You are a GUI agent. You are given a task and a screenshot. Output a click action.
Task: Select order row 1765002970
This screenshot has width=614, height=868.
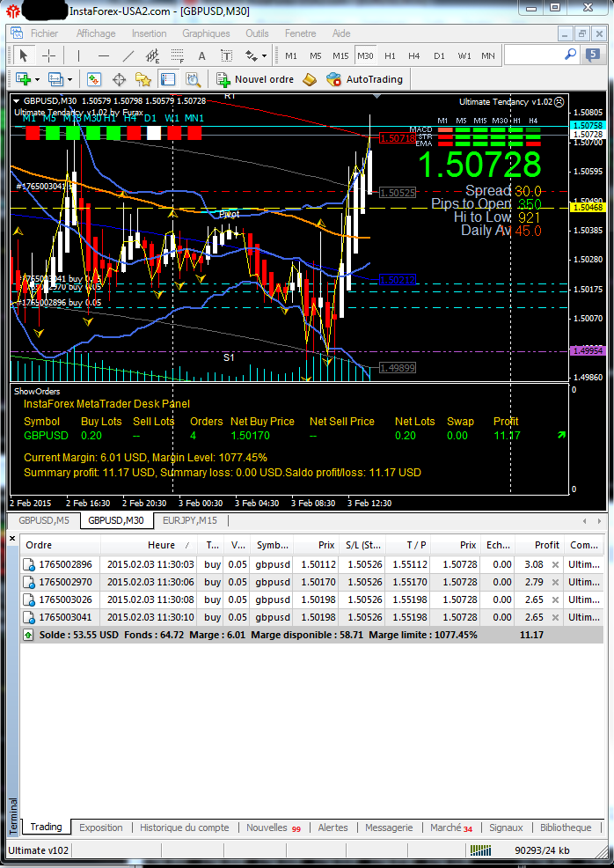point(311,583)
